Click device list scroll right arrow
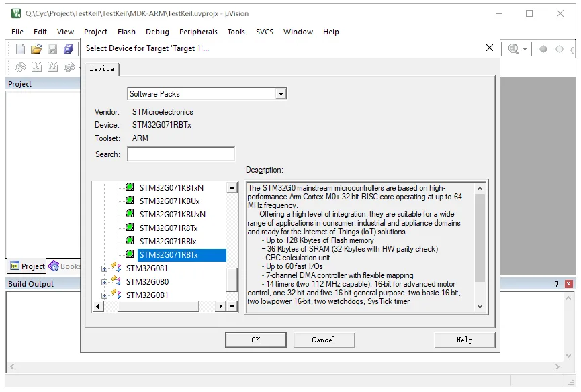581x392 pixels. (221, 307)
